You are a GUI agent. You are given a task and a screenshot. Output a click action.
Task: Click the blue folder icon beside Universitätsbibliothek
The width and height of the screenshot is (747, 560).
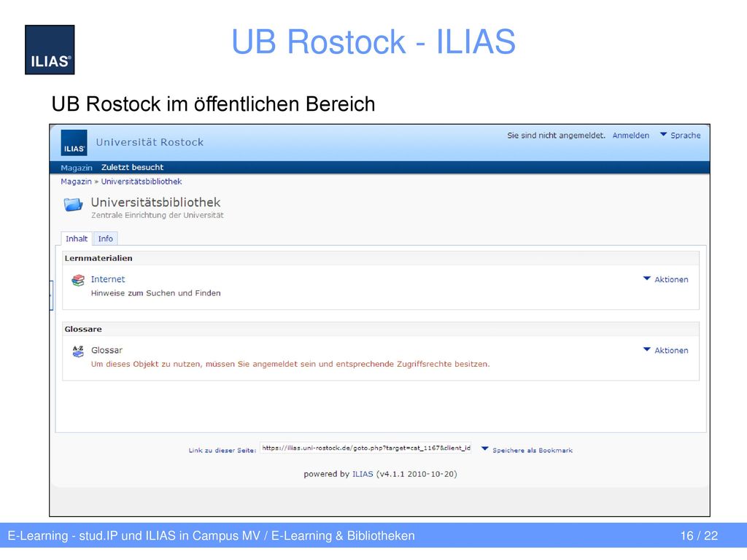(73, 205)
